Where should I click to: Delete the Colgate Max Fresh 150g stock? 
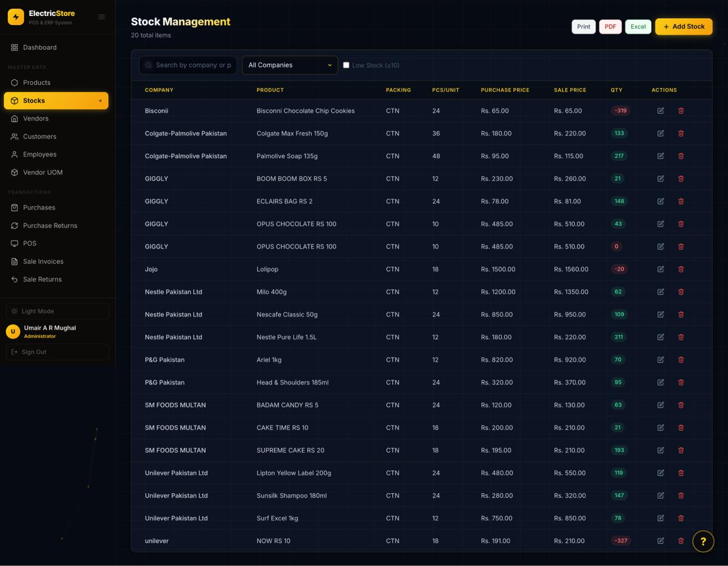(x=681, y=133)
